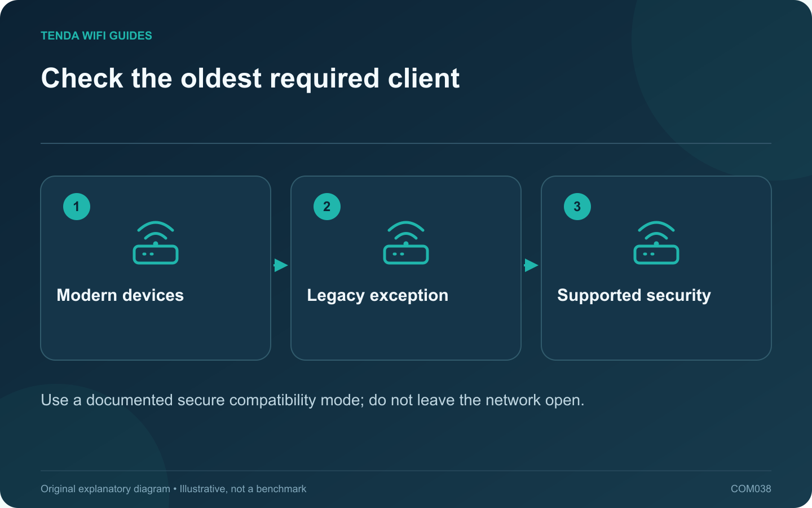Select the number 2 step badge
This screenshot has height=508, width=812.
(x=327, y=207)
